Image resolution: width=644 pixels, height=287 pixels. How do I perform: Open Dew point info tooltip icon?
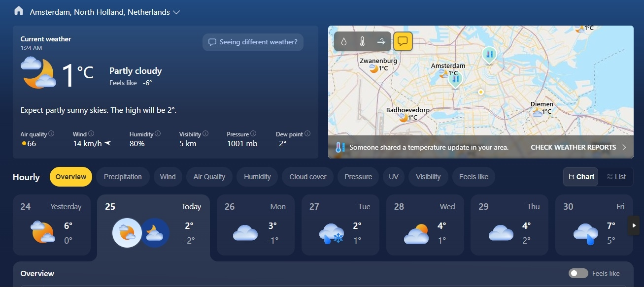307,133
